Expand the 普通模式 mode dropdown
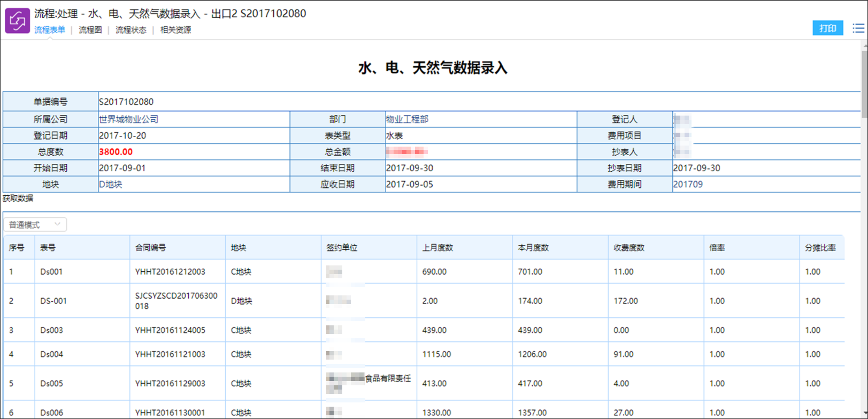The image size is (868, 419). [x=35, y=225]
